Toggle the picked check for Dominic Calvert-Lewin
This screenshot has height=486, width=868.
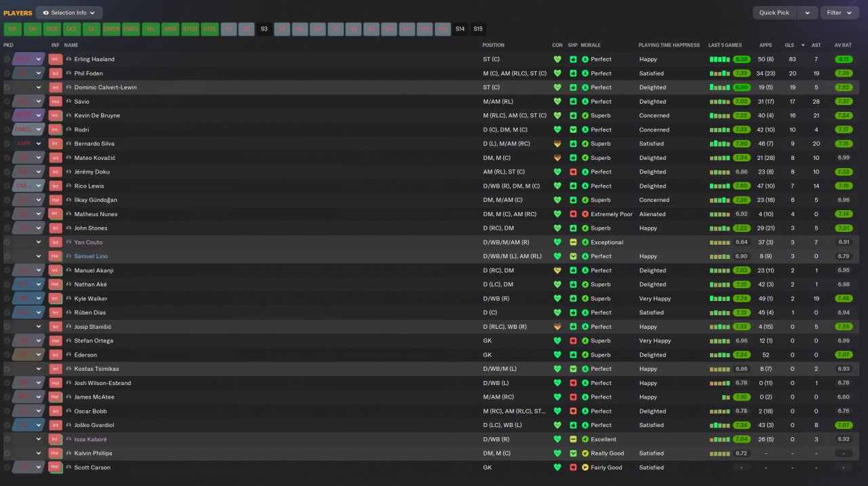(7, 87)
